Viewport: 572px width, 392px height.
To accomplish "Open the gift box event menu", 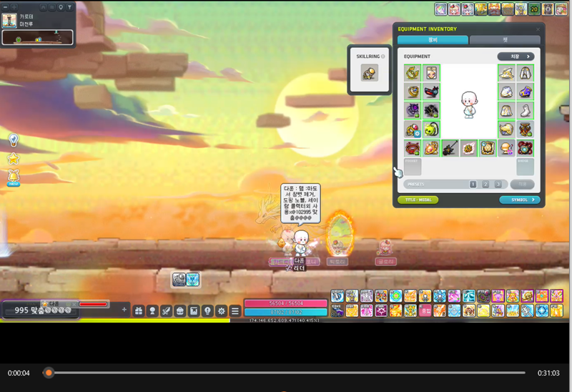I will (x=139, y=310).
